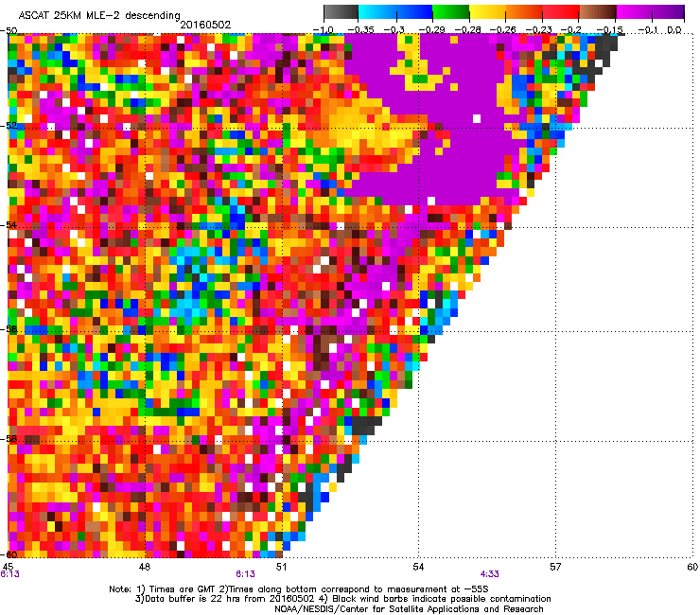Click the '-54' latitude axis label
Screen dimensions: 700x615
coord(9,225)
